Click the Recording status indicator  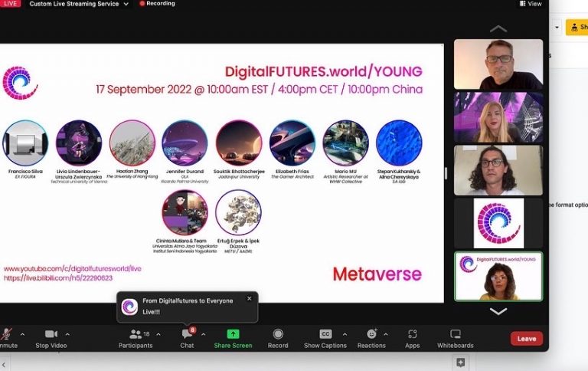pyautogui.click(x=157, y=3)
